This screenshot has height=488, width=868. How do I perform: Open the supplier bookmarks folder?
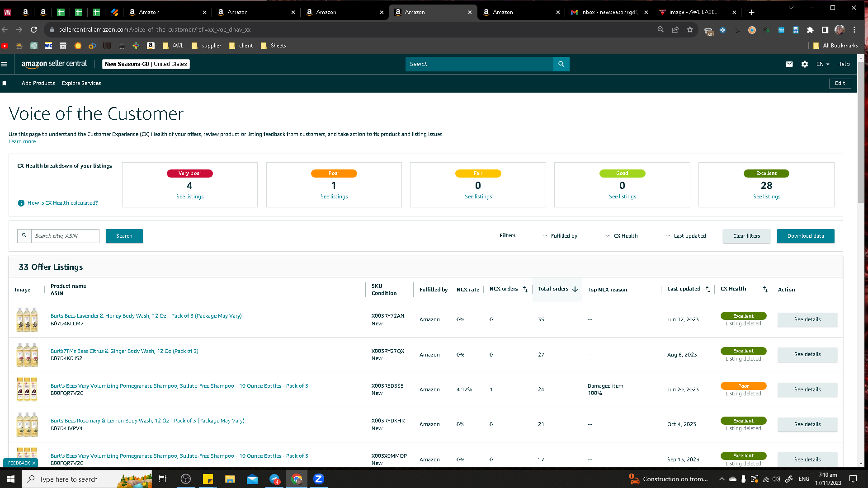click(207, 46)
